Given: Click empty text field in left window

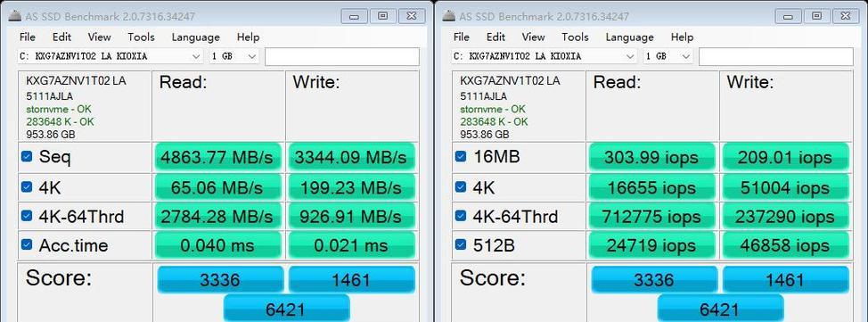Looking at the screenshot, I should coord(342,56).
